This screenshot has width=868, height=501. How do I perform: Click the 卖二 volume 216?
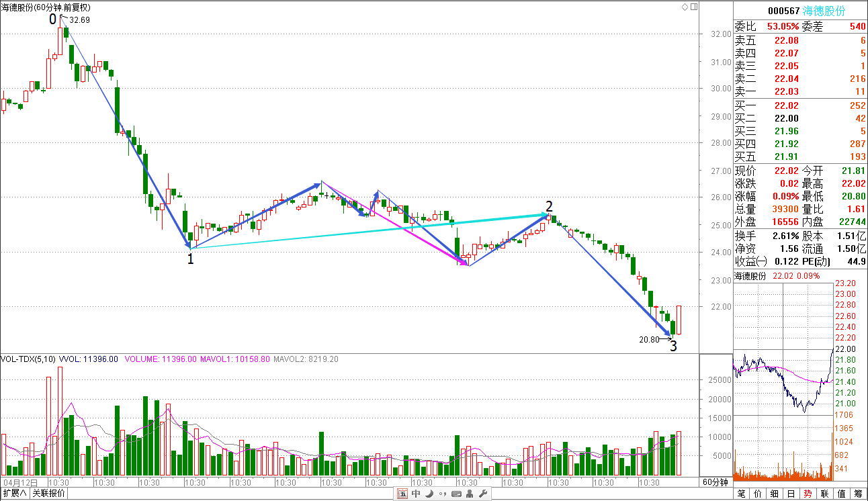858,79
